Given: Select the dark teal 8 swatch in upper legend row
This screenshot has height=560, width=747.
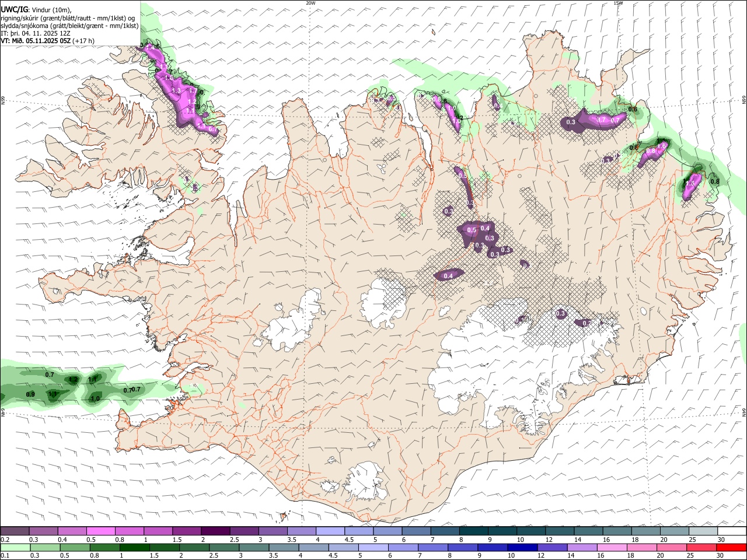Looking at the screenshot, I should (473, 531).
